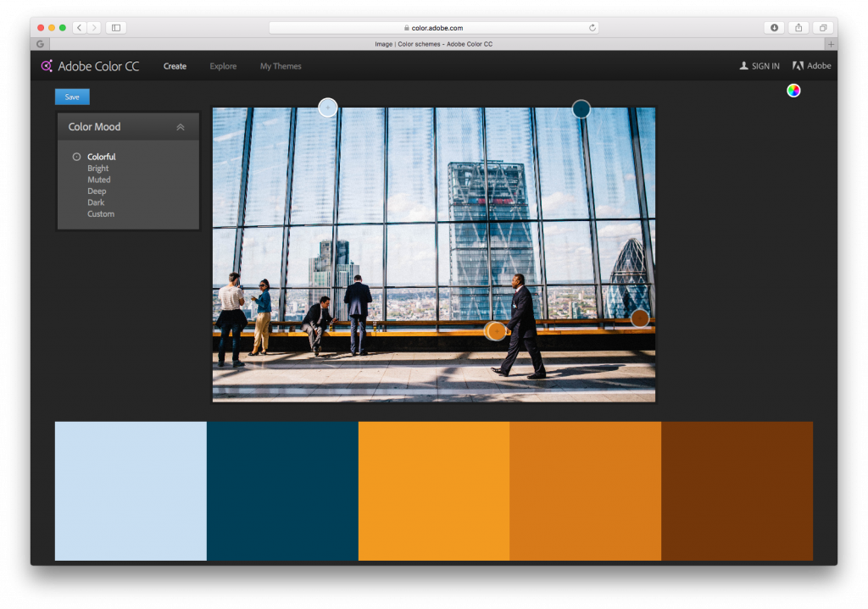Select the light blue color marker on the sky

(x=328, y=108)
